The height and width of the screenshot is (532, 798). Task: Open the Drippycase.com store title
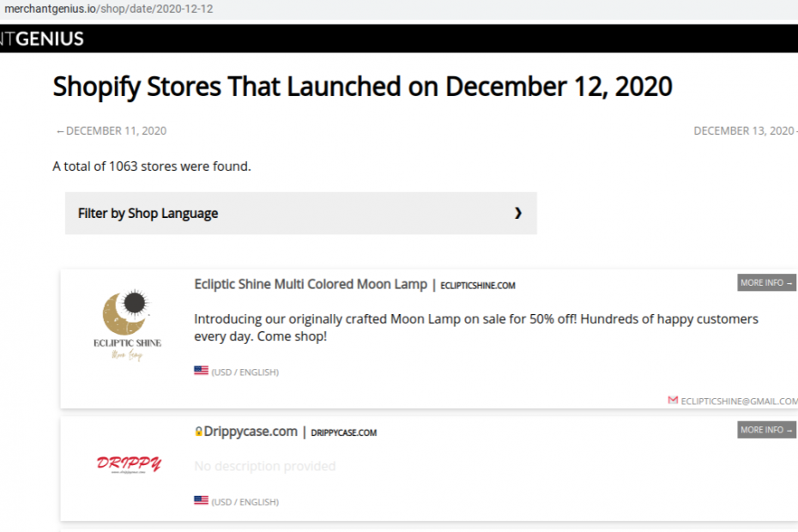click(x=251, y=432)
